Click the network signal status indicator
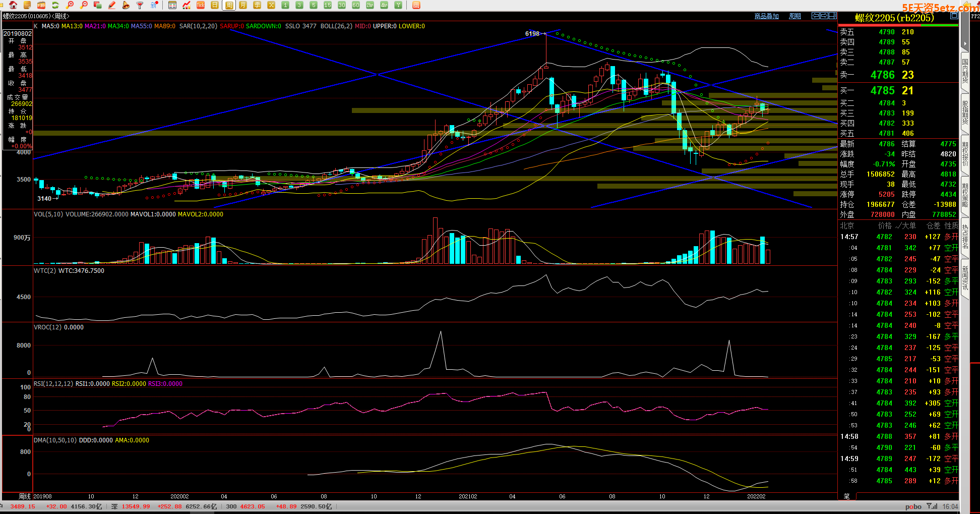This screenshot has height=514, width=980. click(x=932, y=506)
